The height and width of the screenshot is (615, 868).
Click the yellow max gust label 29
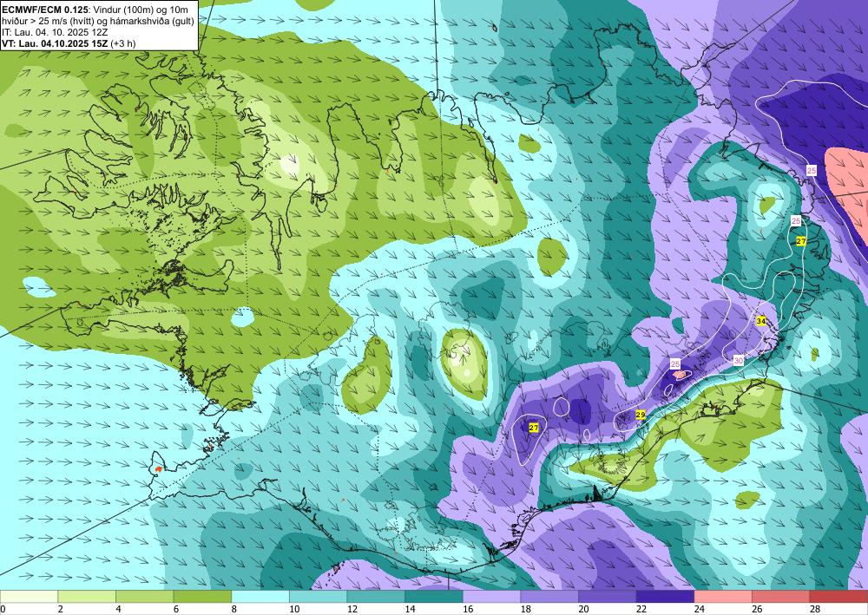[x=641, y=415]
